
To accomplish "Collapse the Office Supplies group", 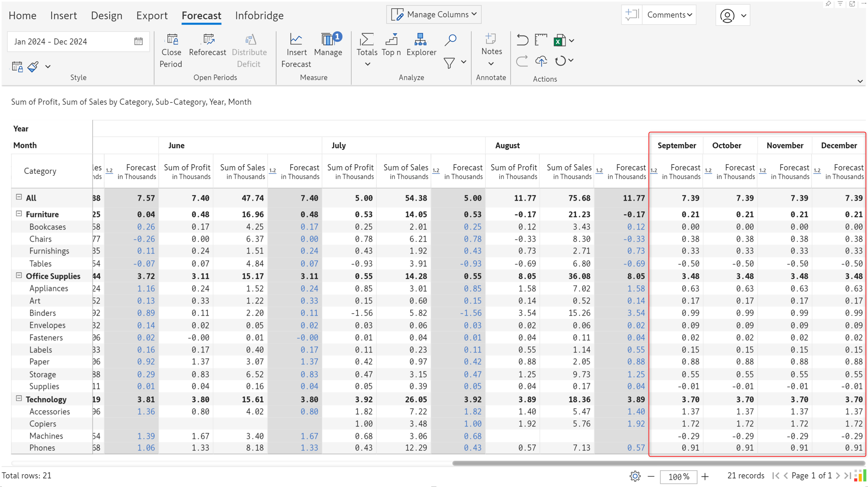I will pos(19,275).
